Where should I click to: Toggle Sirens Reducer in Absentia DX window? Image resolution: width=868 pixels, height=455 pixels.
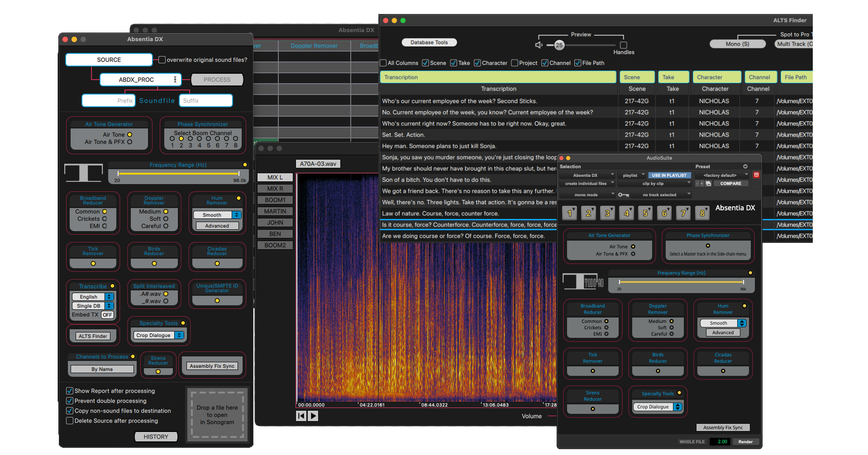(x=158, y=371)
